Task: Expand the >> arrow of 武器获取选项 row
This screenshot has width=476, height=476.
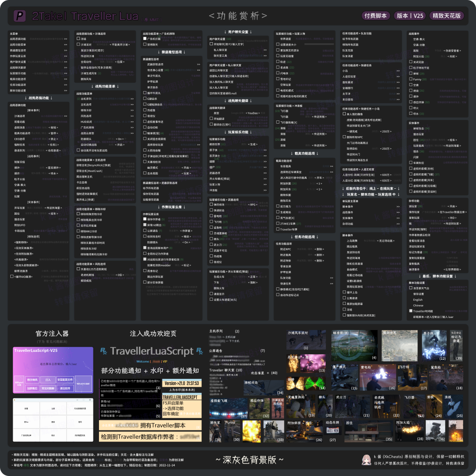Action: click(x=198, y=65)
